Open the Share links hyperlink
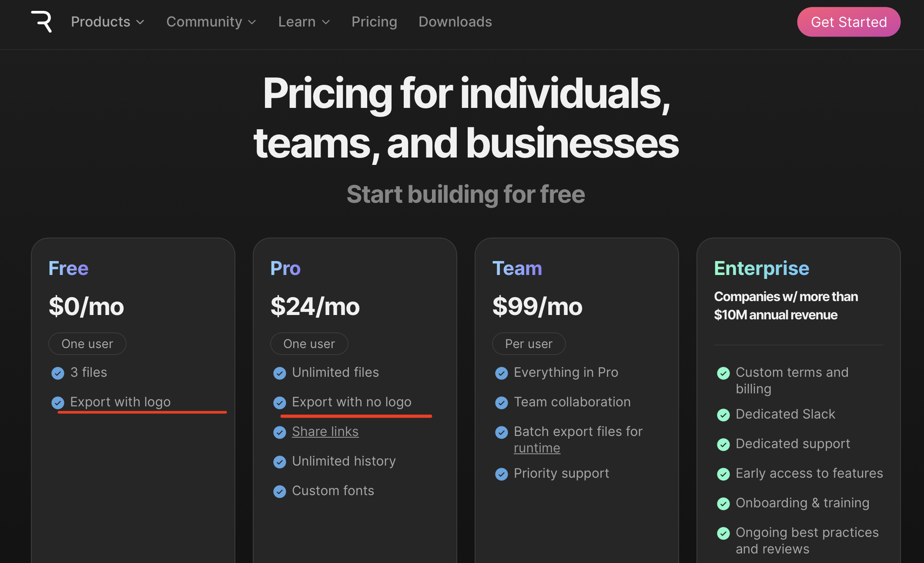 [325, 431]
